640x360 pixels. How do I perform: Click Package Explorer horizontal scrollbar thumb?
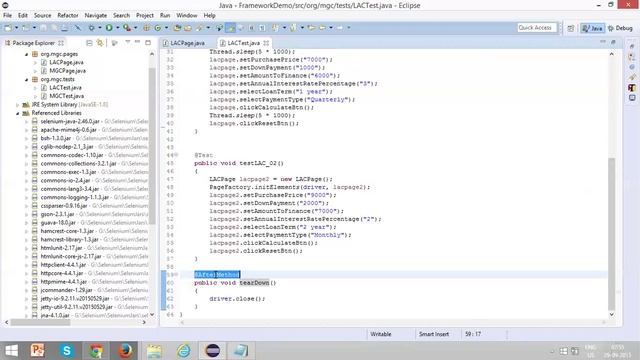41,322
